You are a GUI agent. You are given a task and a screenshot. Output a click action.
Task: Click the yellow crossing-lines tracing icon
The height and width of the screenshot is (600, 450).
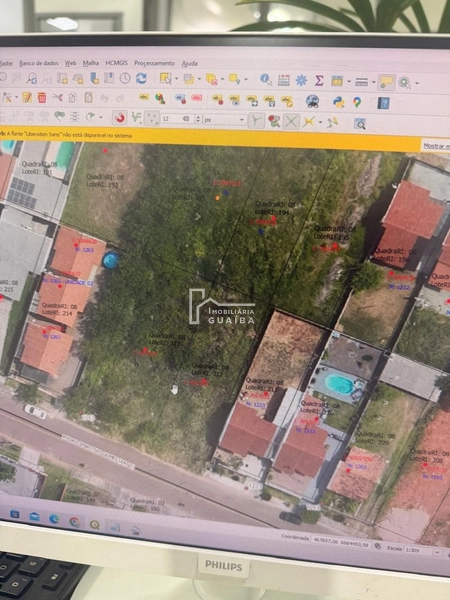point(308,122)
